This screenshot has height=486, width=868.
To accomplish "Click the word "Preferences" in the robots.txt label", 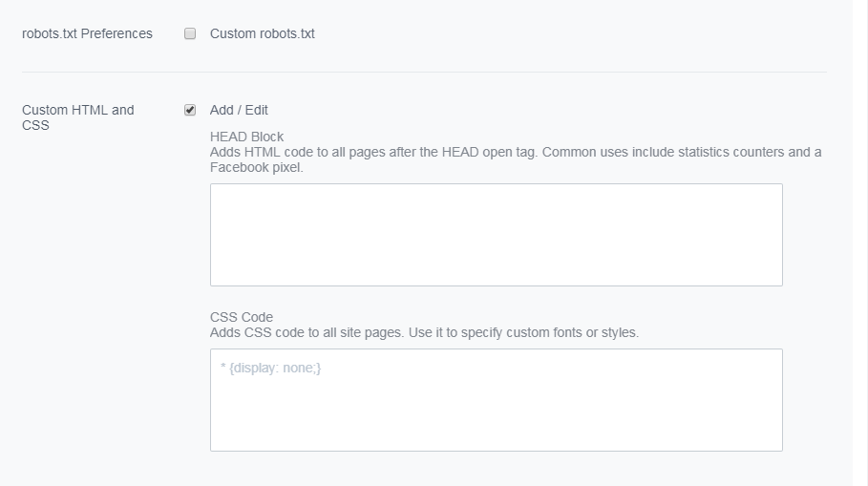I will pos(116,33).
